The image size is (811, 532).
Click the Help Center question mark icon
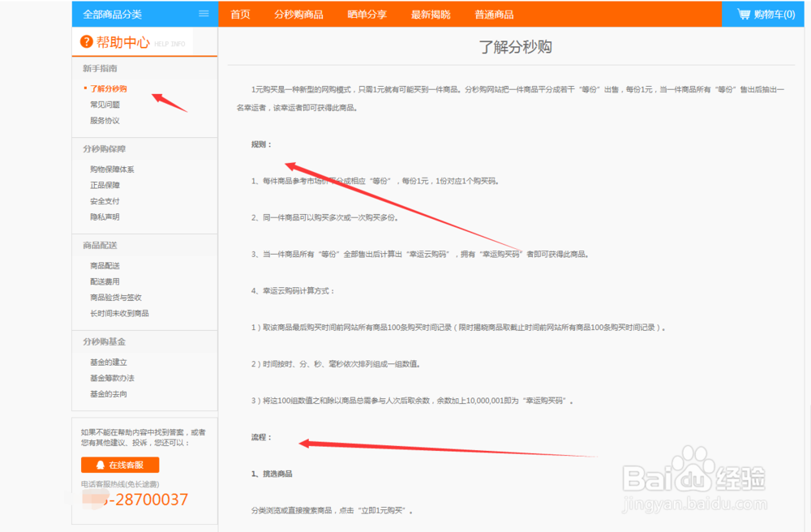(85, 41)
